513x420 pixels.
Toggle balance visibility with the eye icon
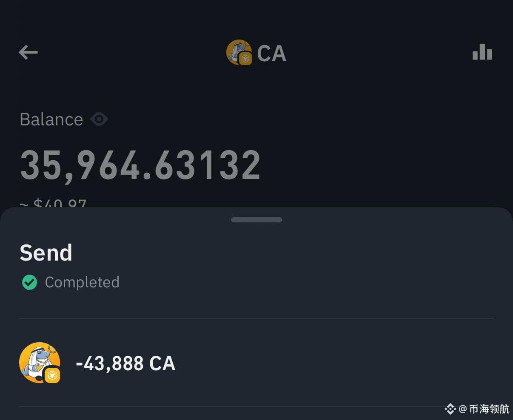point(99,119)
